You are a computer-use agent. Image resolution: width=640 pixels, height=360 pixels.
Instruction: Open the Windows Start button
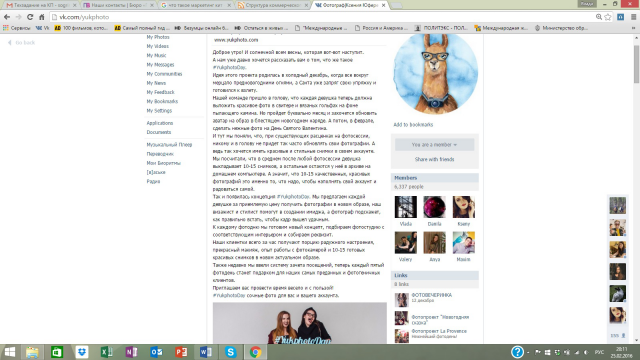tap(10, 352)
